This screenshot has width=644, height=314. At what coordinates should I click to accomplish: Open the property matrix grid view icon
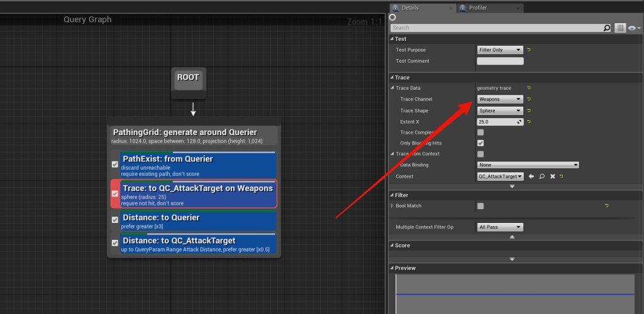pyautogui.click(x=621, y=28)
